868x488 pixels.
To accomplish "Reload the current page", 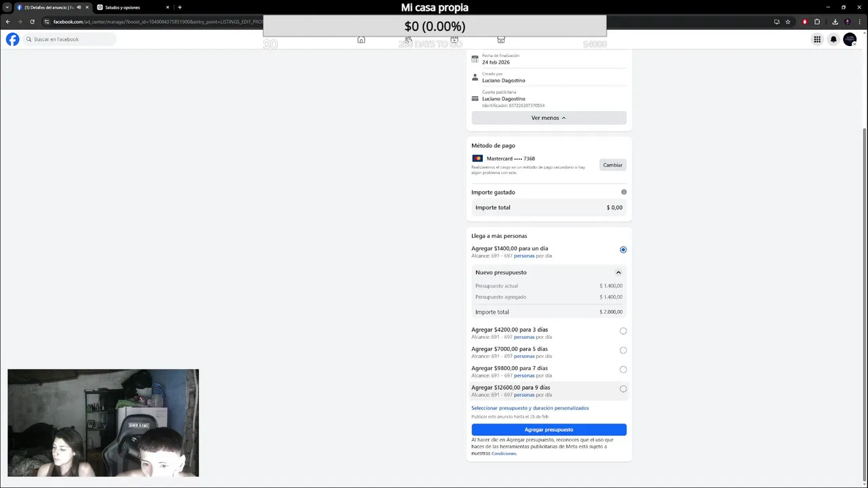I will pyautogui.click(x=32, y=22).
